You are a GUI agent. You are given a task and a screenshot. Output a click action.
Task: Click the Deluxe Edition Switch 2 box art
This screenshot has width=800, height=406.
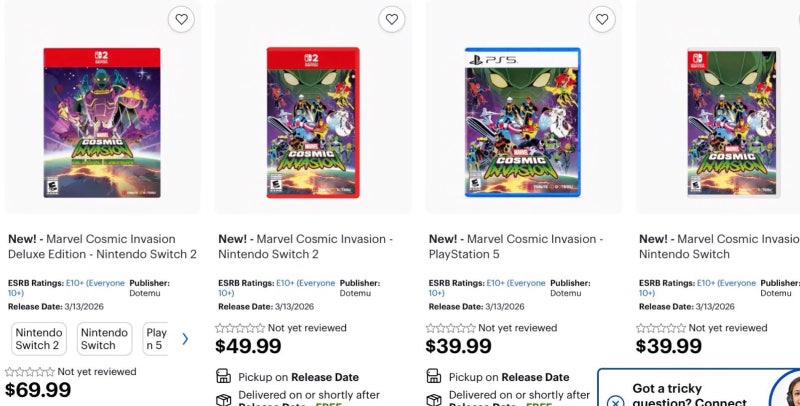coord(102,122)
